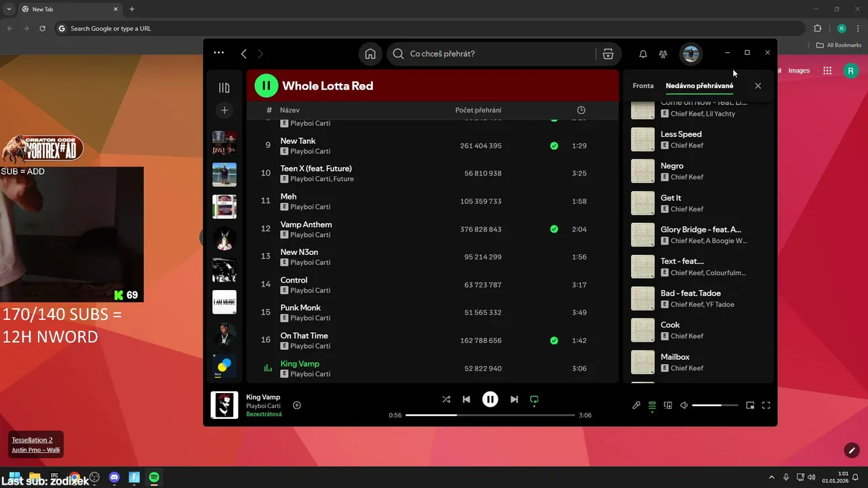Toggle repeat mode

[x=534, y=399]
